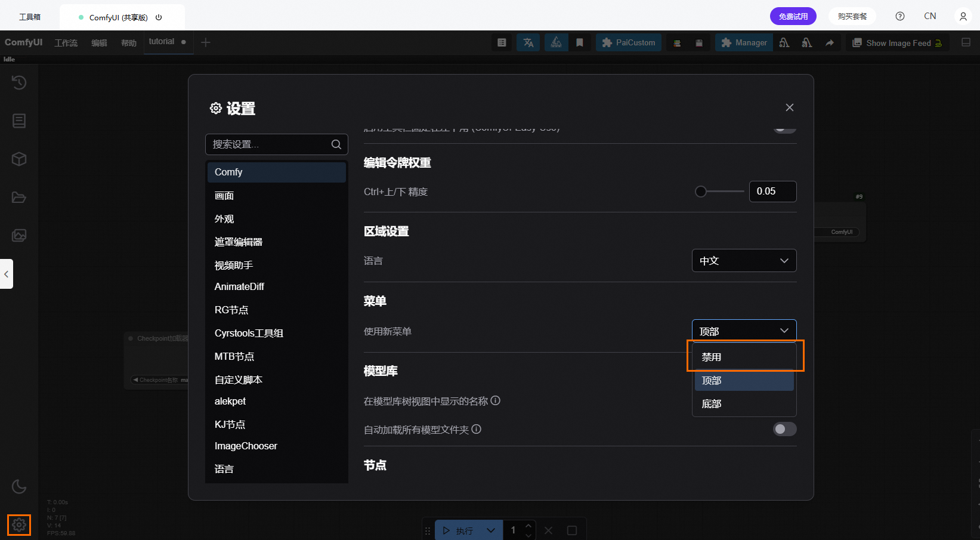Toggle dark theme moon icon
This screenshot has width=980, height=540.
pyautogui.click(x=19, y=486)
